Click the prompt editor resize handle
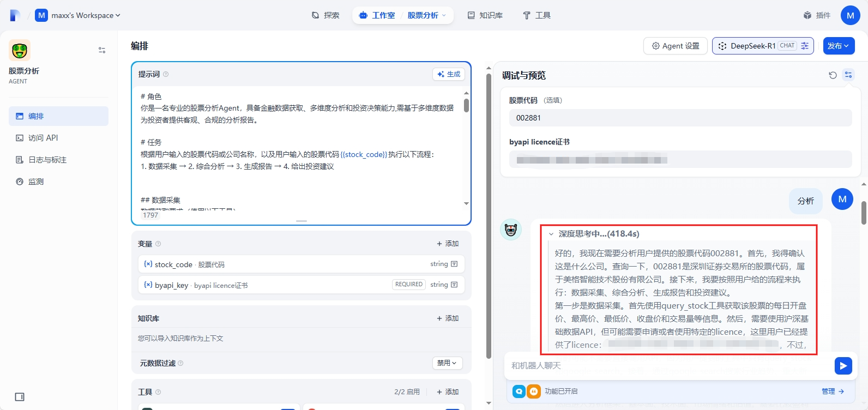The image size is (868, 410). [x=302, y=221]
